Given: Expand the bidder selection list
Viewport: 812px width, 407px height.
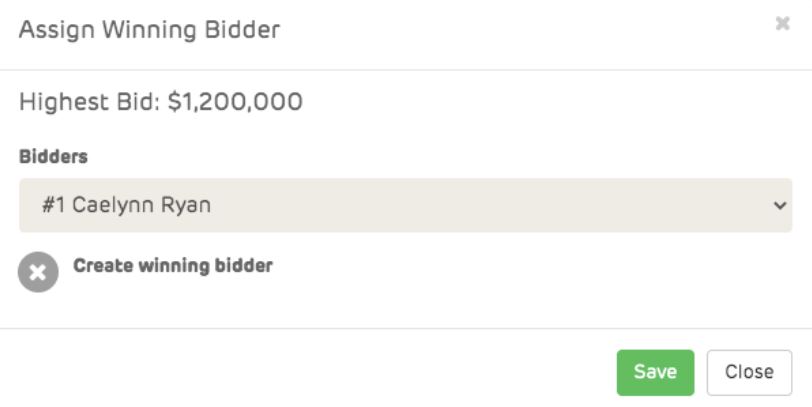Looking at the screenshot, I should (405, 205).
